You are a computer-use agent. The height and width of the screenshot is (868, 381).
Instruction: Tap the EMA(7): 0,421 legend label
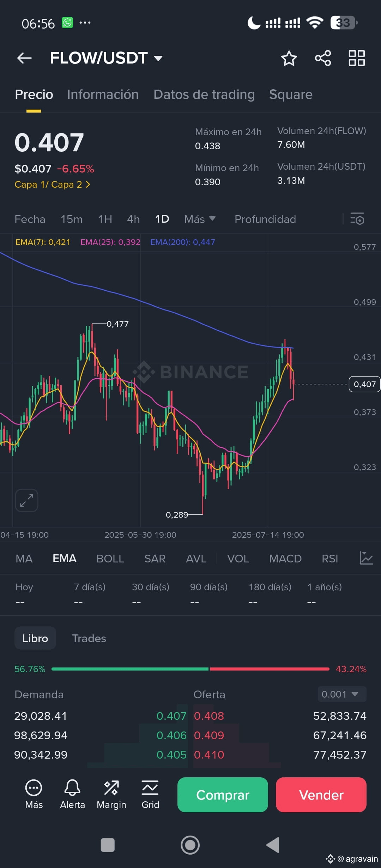pos(43,242)
